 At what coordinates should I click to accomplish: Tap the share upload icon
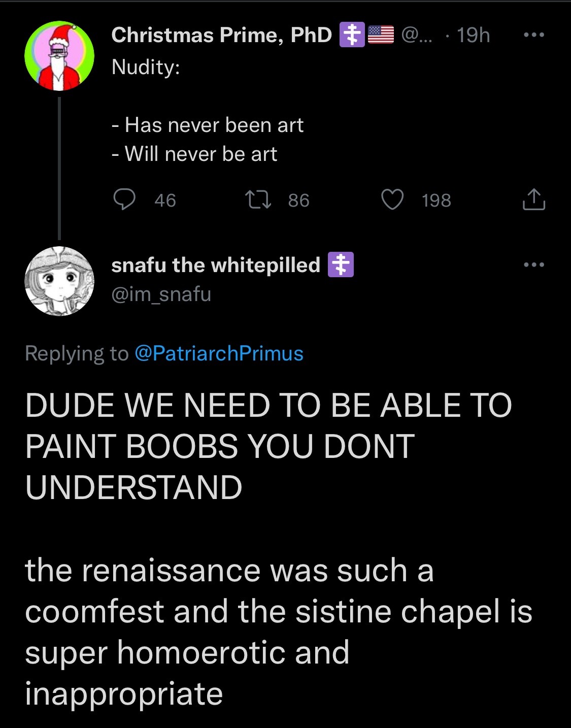[x=533, y=200]
